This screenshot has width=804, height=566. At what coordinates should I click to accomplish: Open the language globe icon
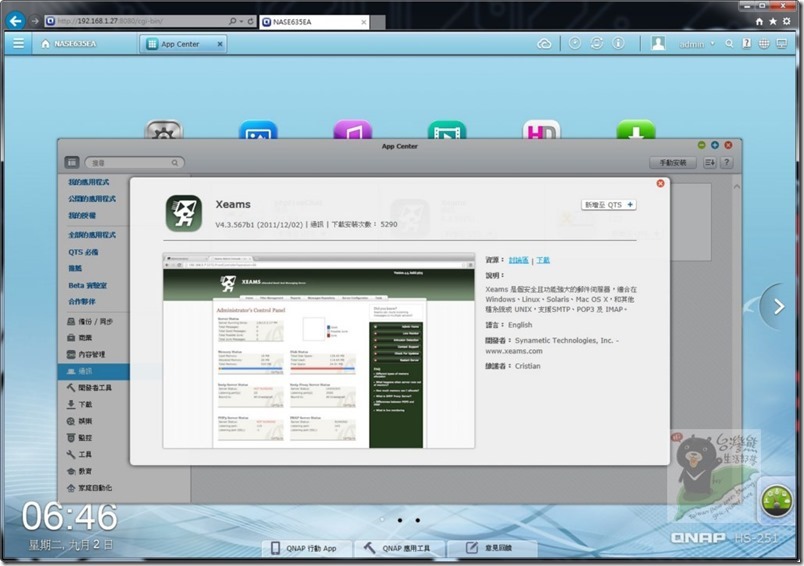point(764,44)
